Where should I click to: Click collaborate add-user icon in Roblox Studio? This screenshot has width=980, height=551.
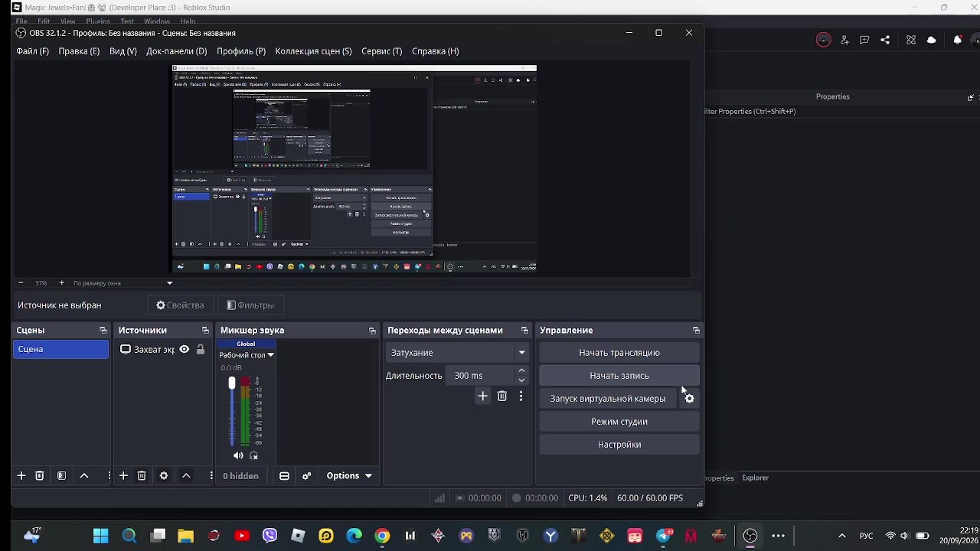pyautogui.click(x=844, y=40)
